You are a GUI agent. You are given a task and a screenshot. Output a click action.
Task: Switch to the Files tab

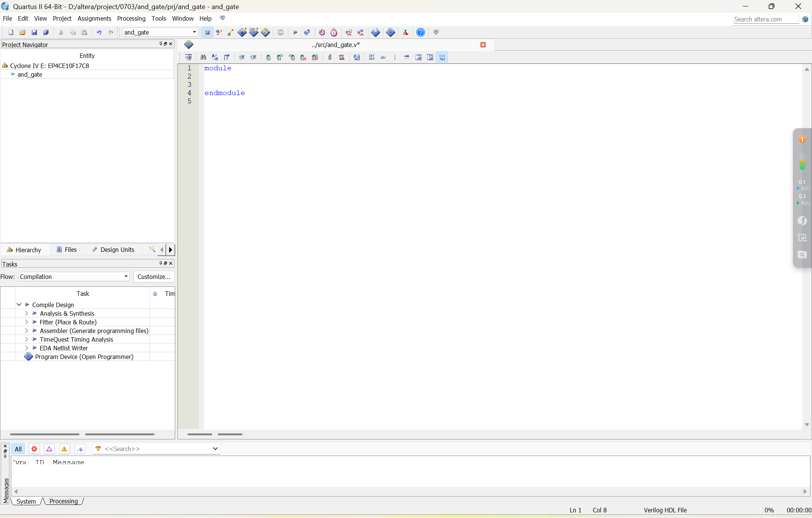[x=67, y=250]
